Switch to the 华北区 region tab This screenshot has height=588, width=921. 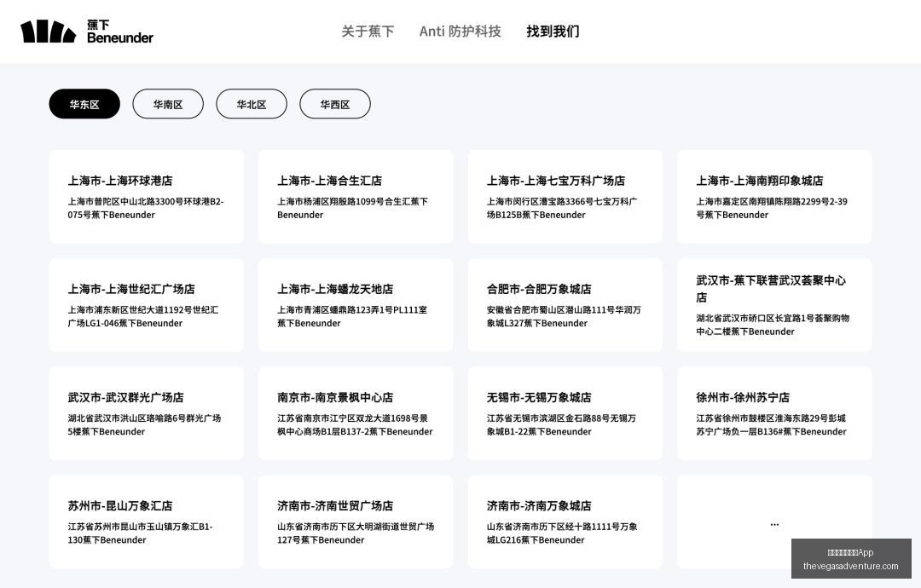252,104
